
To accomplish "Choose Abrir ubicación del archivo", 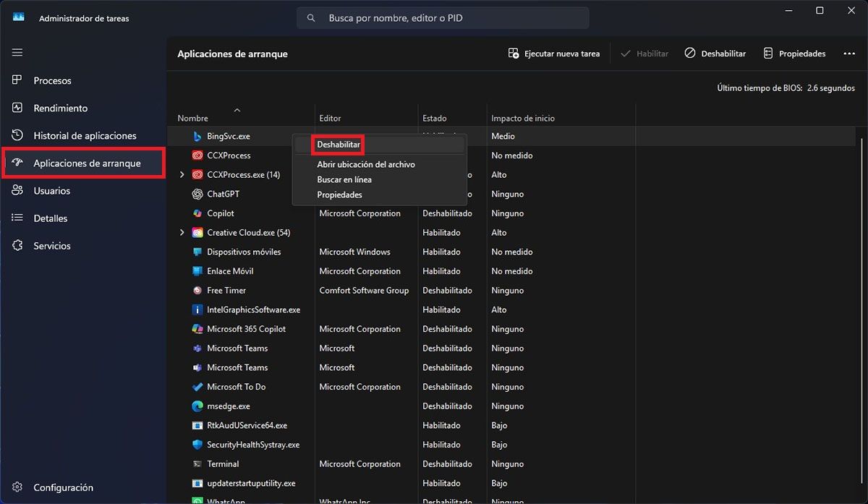I will click(x=366, y=164).
